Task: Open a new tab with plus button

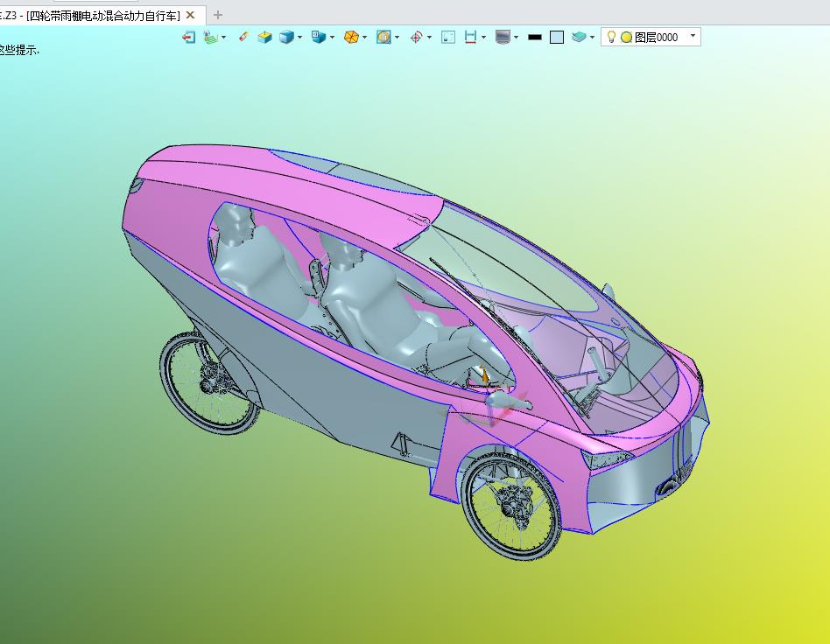Action: [218, 15]
